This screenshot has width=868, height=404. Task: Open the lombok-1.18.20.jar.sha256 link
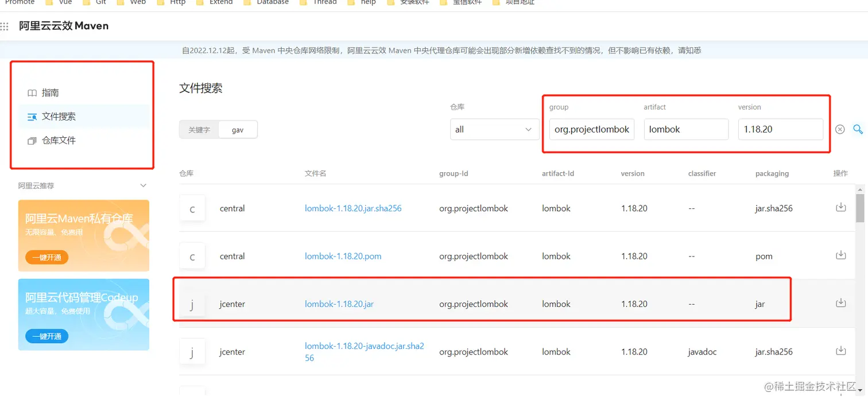pos(353,208)
